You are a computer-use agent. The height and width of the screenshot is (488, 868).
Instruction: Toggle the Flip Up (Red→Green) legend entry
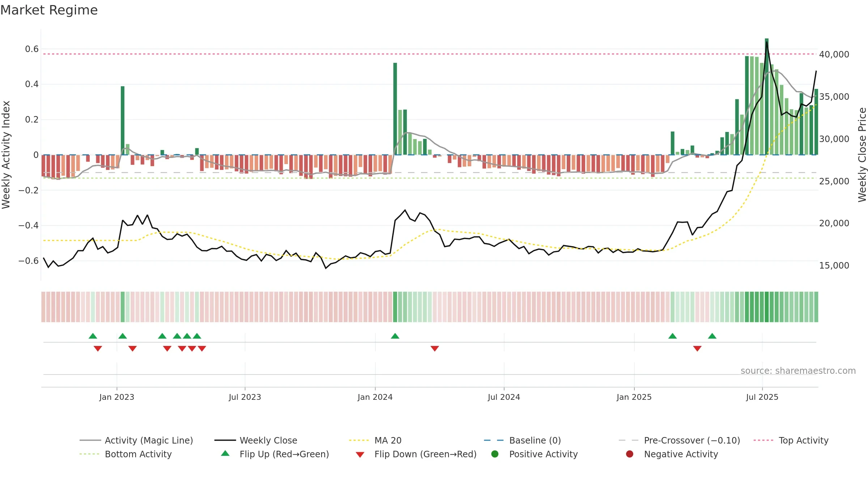point(275,454)
